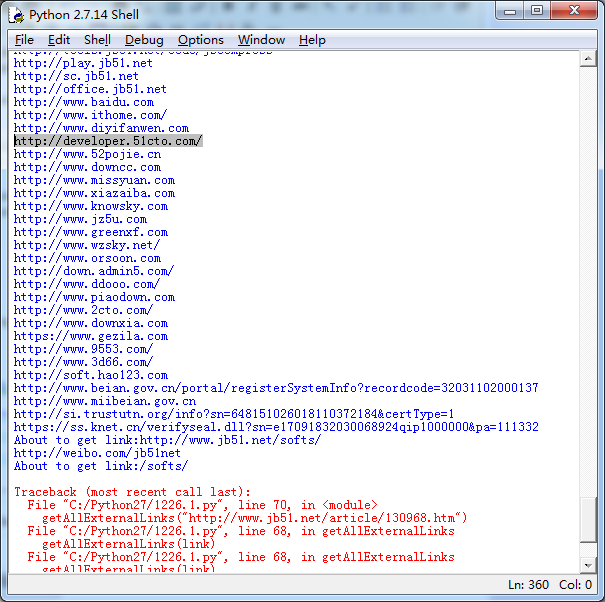Open the Debug menu
Screen dimensions: 605x602
(144, 40)
